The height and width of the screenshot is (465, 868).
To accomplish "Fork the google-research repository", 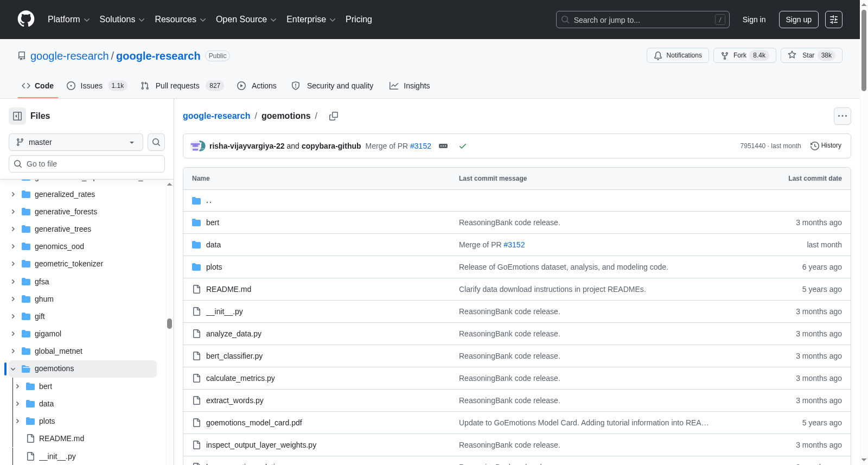I will pyautogui.click(x=745, y=55).
